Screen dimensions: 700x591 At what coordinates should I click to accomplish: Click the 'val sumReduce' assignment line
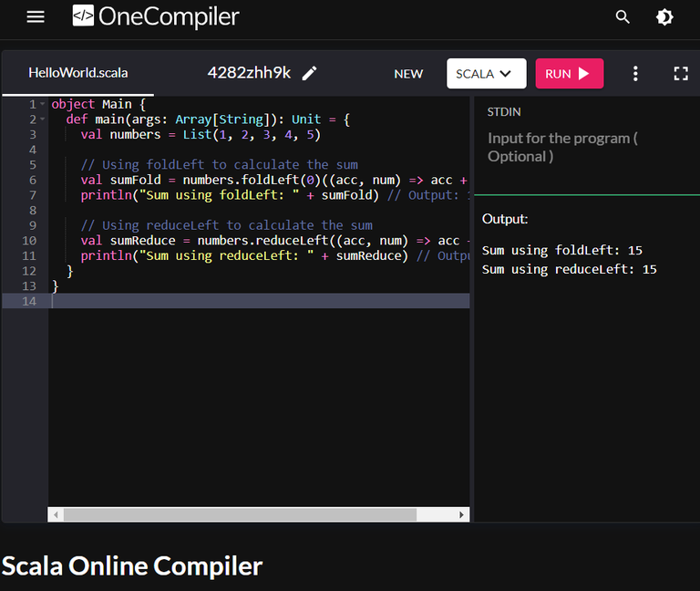pos(275,241)
